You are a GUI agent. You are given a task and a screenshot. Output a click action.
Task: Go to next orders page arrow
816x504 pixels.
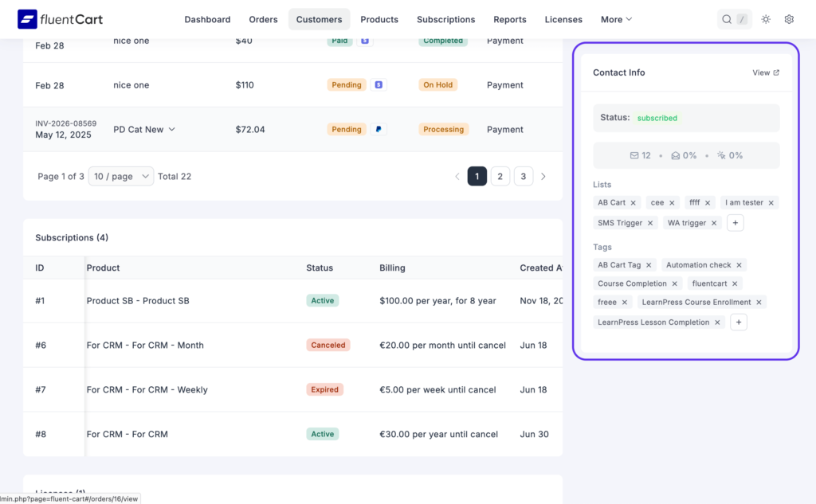tap(543, 176)
